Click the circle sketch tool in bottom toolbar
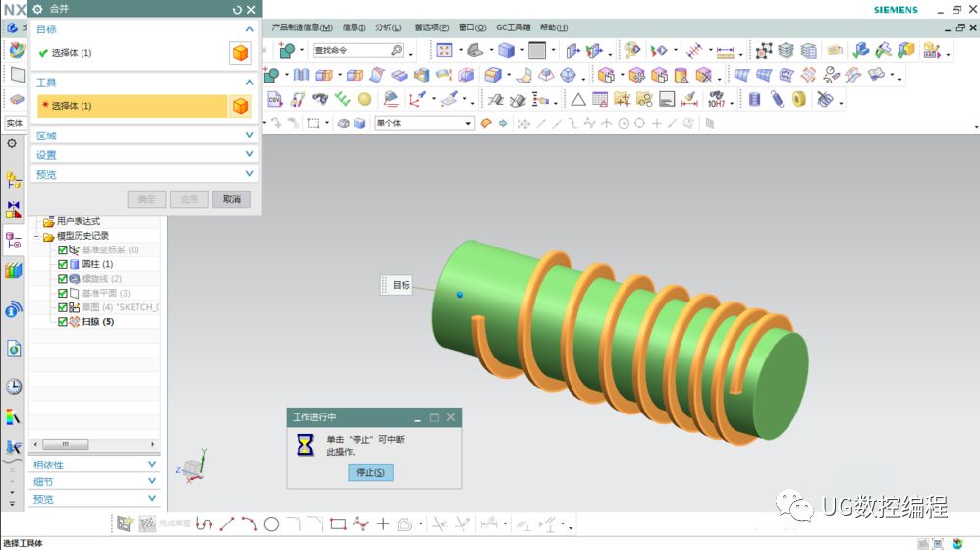 pyautogui.click(x=272, y=524)
